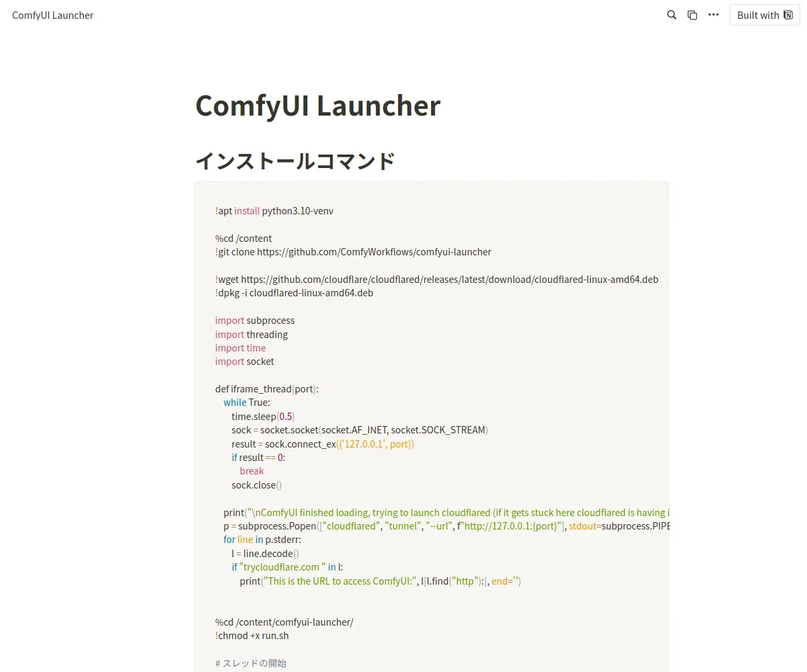Click the 'l = line.decode()' line
The width and height of the screenshot is (807, 672).
(x=265, y=554)
